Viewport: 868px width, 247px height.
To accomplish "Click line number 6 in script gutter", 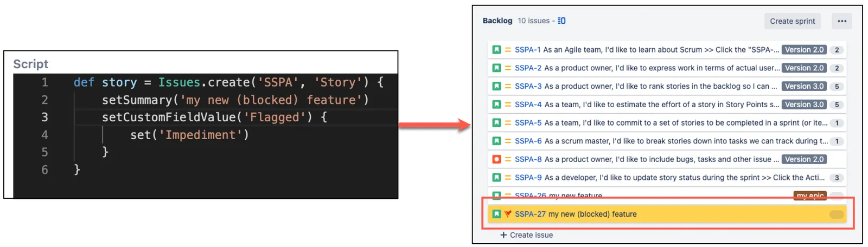I will pos(44,170).
